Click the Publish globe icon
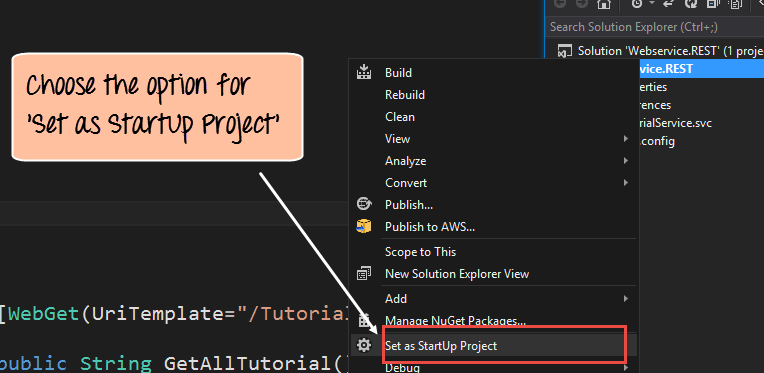The image size is (764, 373). (x=364, y=204)
